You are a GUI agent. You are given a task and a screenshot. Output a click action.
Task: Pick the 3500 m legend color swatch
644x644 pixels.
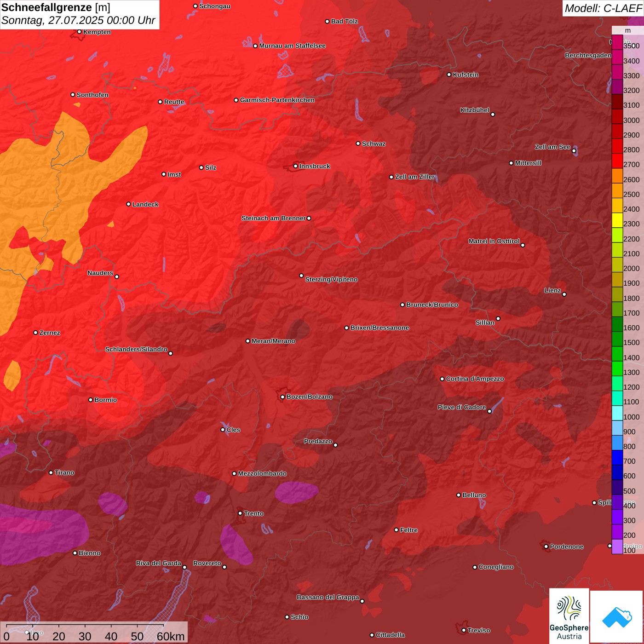click(x=617, y=42)
